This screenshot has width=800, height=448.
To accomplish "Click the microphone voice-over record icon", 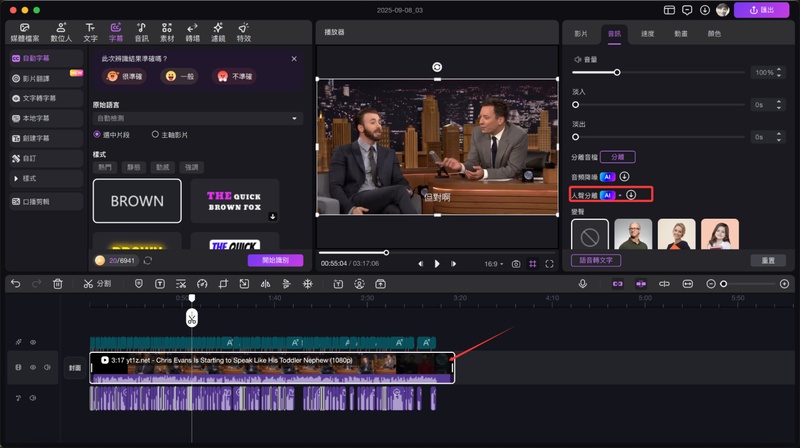I will point(582,284).
